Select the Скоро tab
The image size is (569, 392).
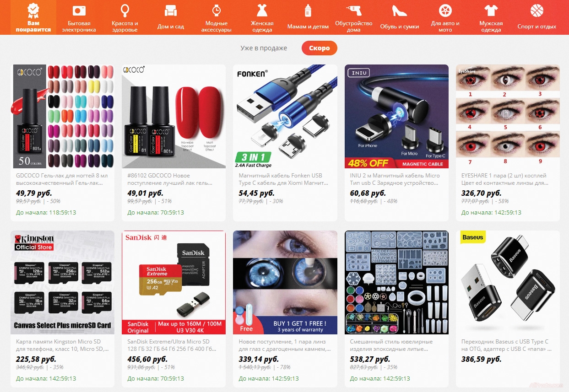click(x=319, y=48)
